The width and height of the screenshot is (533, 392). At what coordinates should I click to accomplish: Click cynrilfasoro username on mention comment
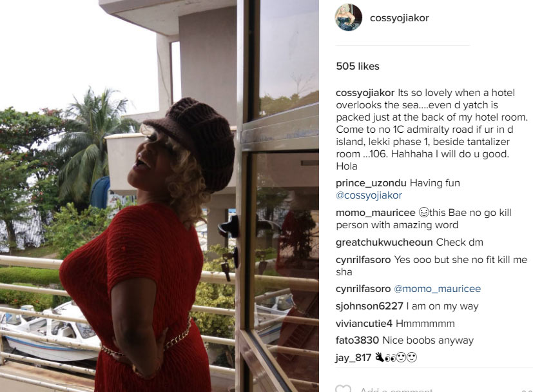click(363, 289)
